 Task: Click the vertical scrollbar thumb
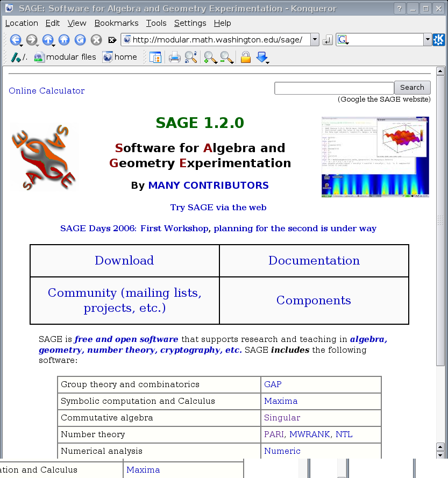tap(440, 220)
